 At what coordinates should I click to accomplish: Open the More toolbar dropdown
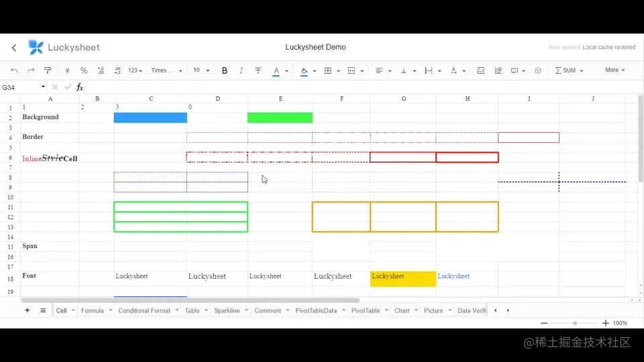point(615,70)
